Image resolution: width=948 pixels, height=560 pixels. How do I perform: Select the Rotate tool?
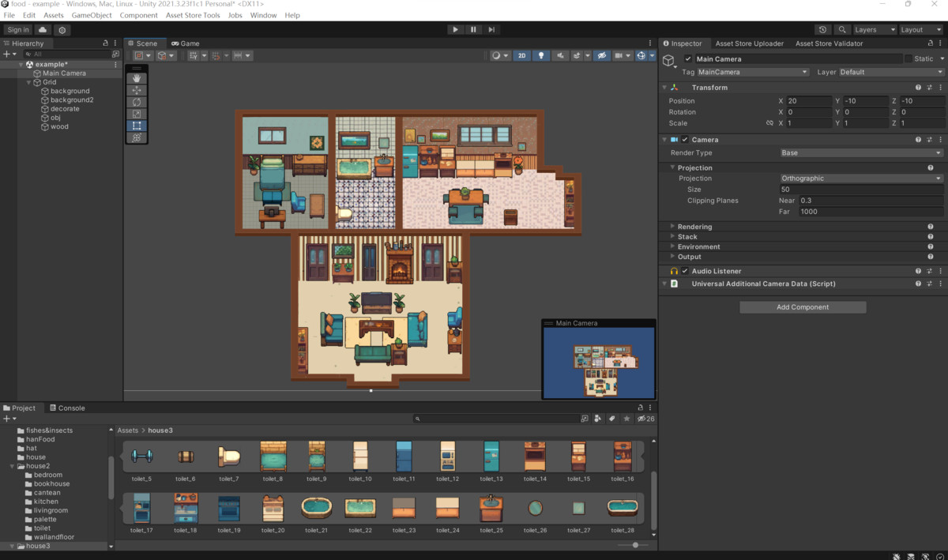pos(137,102)
